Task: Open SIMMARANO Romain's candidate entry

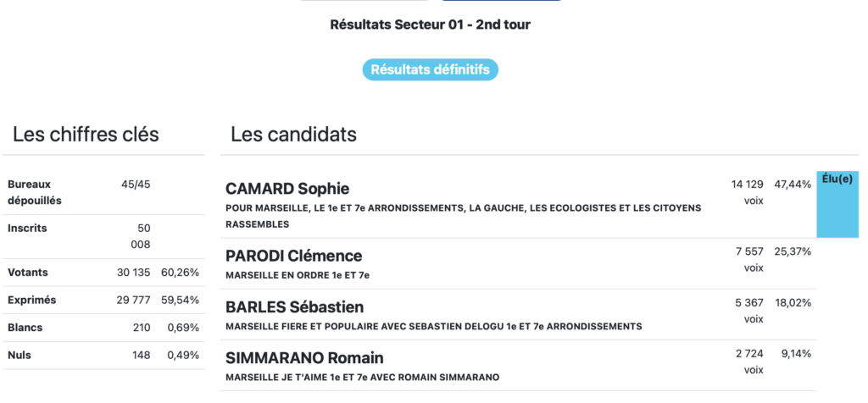Action: (304, 357)
